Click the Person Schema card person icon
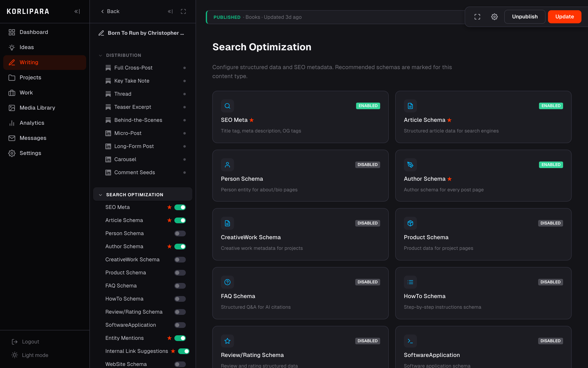 pos(227,165)
